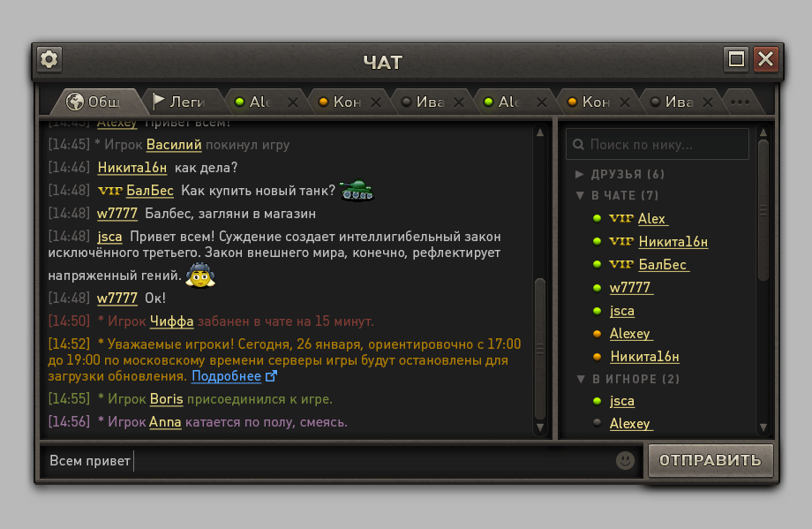Click the search magnifier icon
812x529 pixels.
[x=578, y=145]
